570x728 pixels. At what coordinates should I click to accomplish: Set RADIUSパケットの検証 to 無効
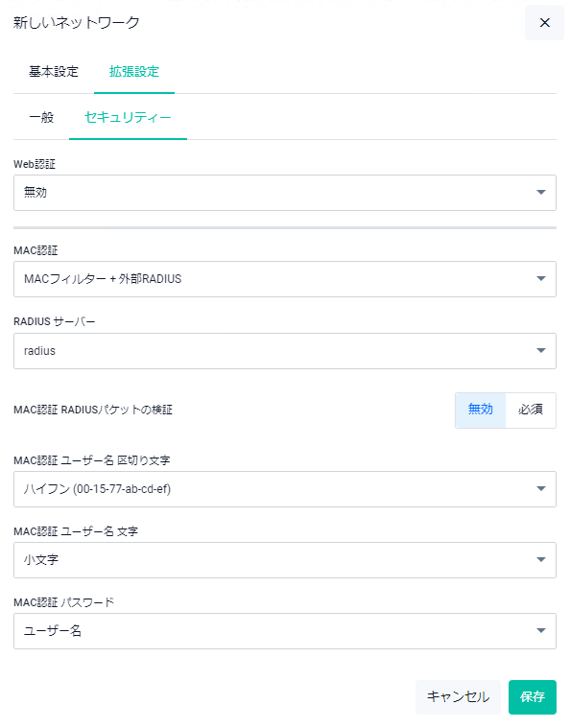pyautogui.click(x=481, y=410)
